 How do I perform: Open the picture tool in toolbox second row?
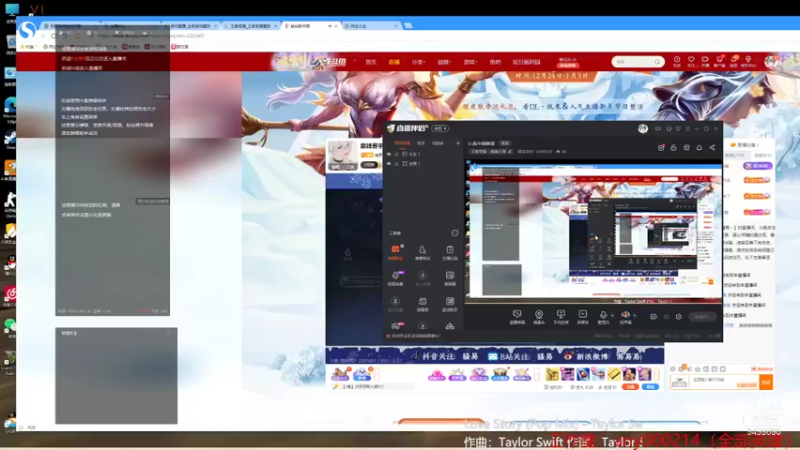click(450, 278)
